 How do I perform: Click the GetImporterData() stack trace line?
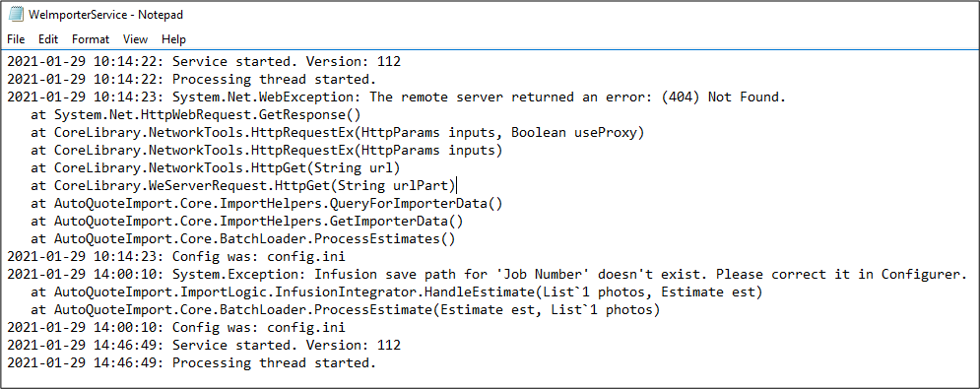point(247,222)
